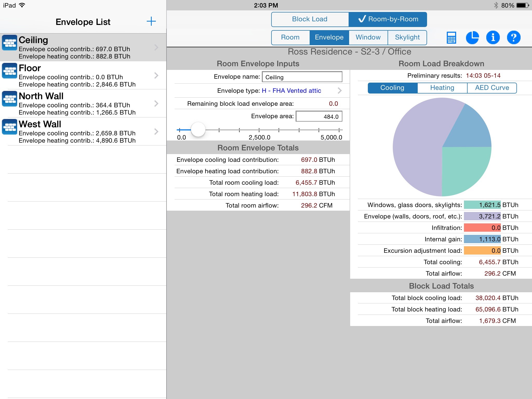Tap the Bluetooth status icon
The width and height of the screenshot is (532, 399).
click(x=496, y=5)
